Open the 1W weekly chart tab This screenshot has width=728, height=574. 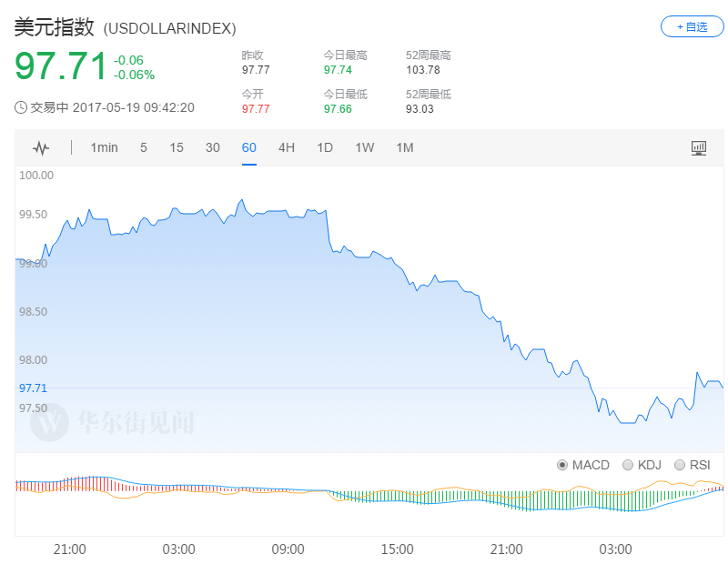[x=365, y=148]
